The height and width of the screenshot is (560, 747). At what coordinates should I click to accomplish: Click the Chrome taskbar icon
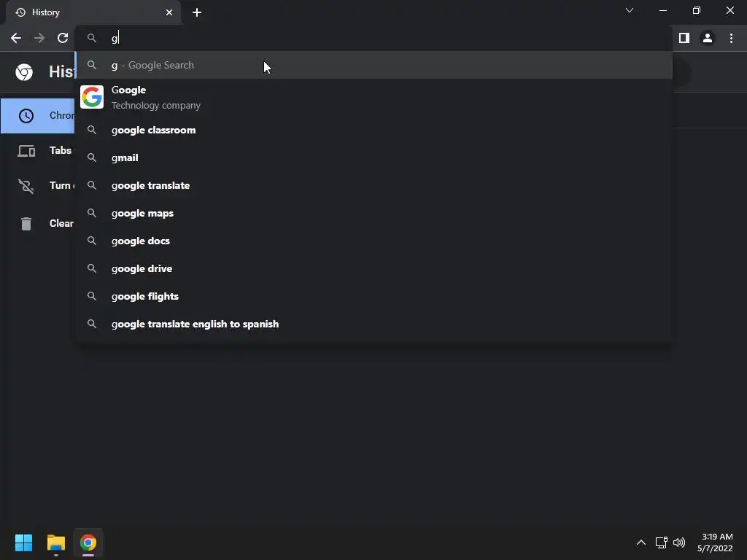click(x=88, y=542)
